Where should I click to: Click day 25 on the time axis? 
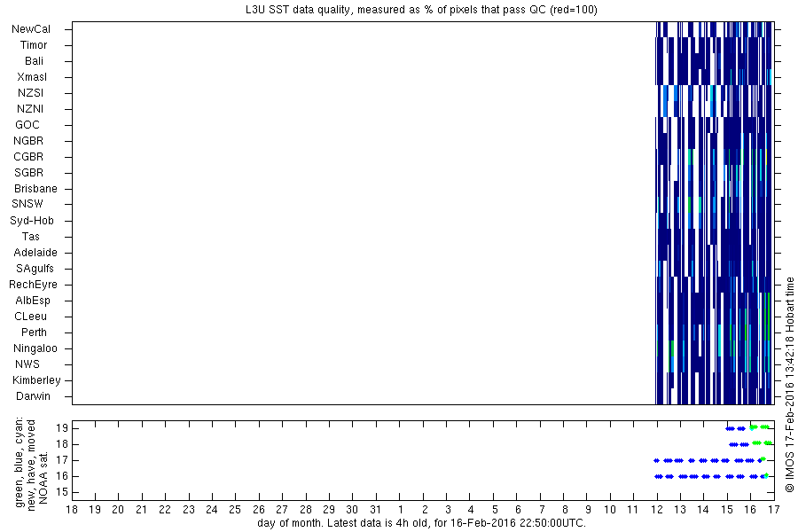235,510
